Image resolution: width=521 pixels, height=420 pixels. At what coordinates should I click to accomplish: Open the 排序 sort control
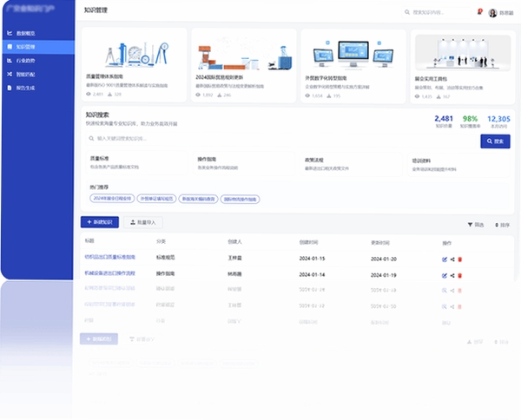tap(502, 225)
